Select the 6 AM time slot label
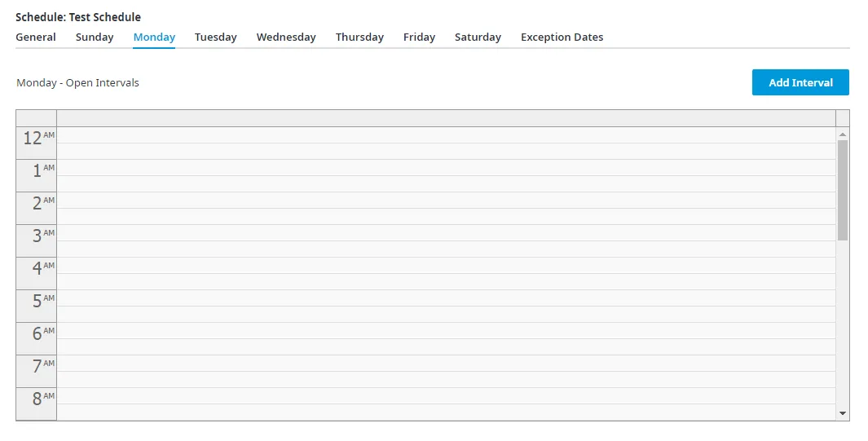This screenshot has height=441, width=868. click(x=37, y=339)
